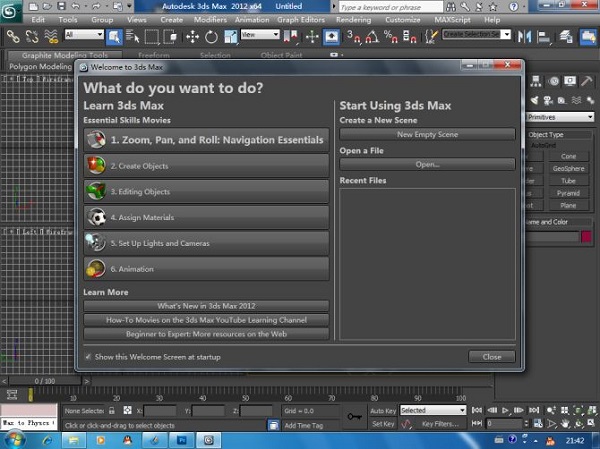Click the Selection Lock toggle padlock
This screenshot has height=449, width=600.
[112, 411]
